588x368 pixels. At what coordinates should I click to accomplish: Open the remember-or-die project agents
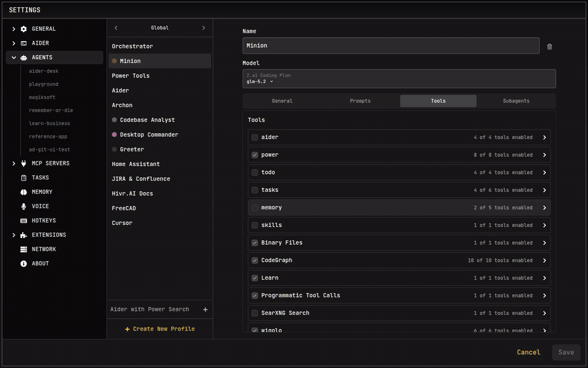[x=51, y=111]
